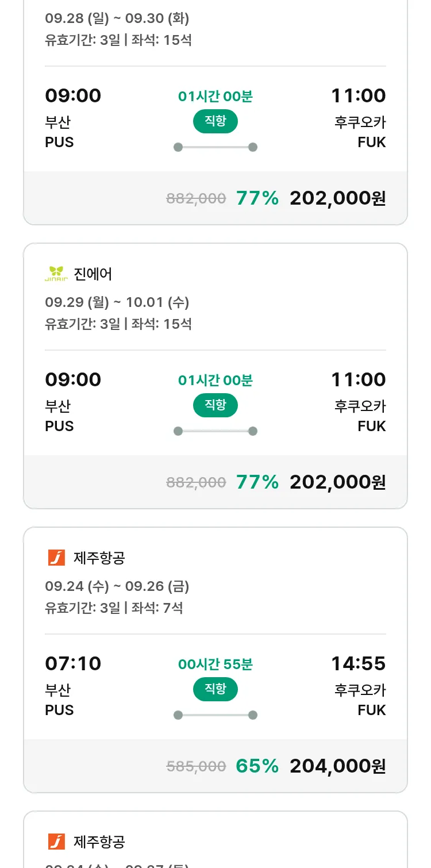Click the 직항 badge on the 07:10 flight
431x868 pixels.
(215, 689)
